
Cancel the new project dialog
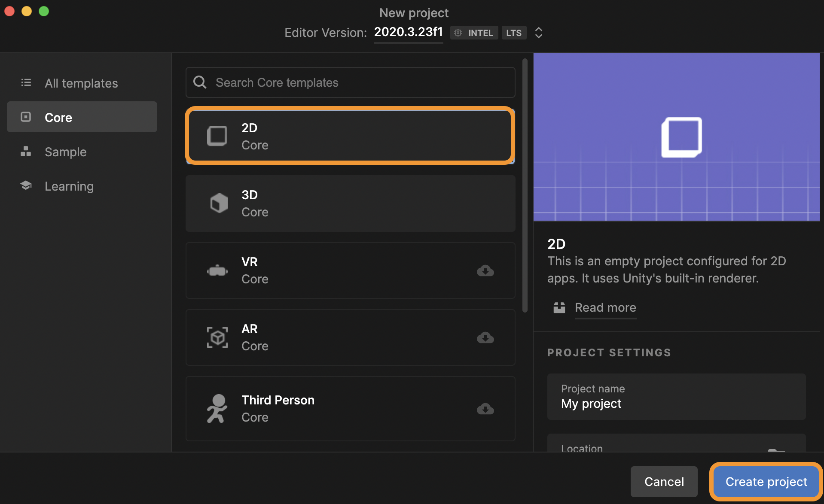tap(664, 482)
